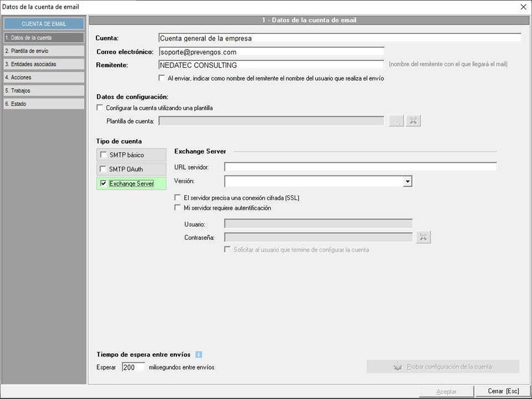This screenshot has height=399, width=532.
Task: Tick Mi servidor requiere autentificación
Action: point(178,208)
